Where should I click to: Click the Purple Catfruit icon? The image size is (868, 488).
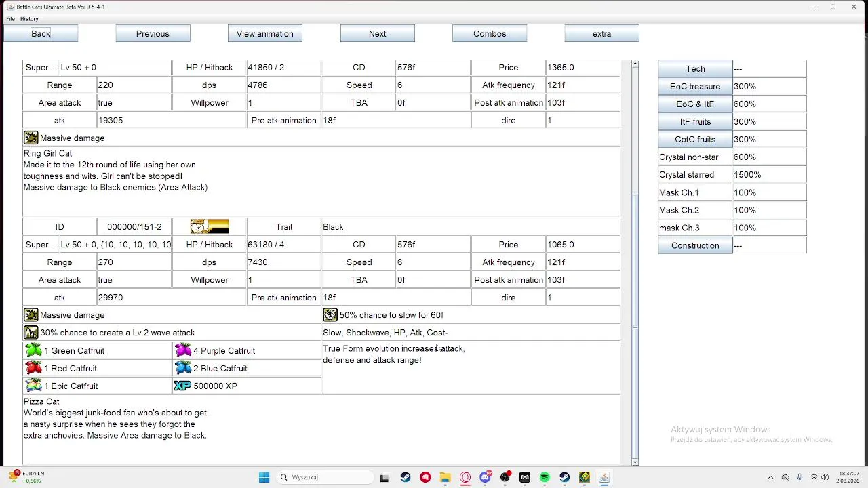183,350
